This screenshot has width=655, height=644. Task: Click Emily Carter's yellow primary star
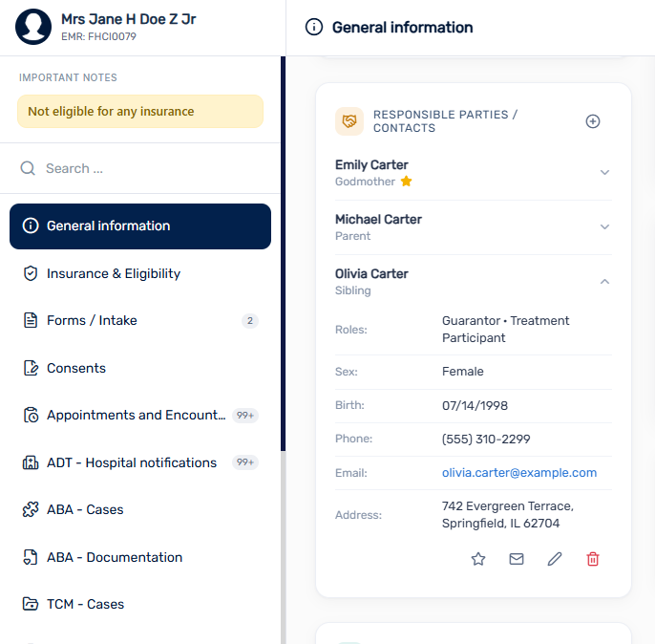click(x=406, y=182)
